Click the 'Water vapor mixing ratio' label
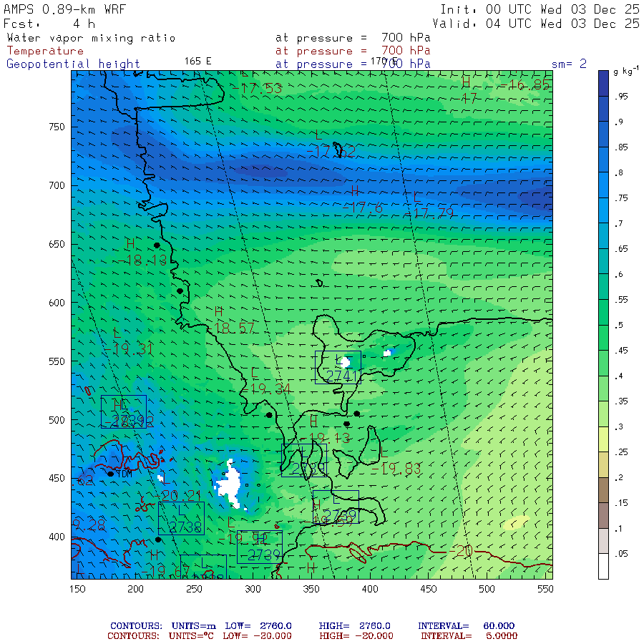 tap(91, 38)
